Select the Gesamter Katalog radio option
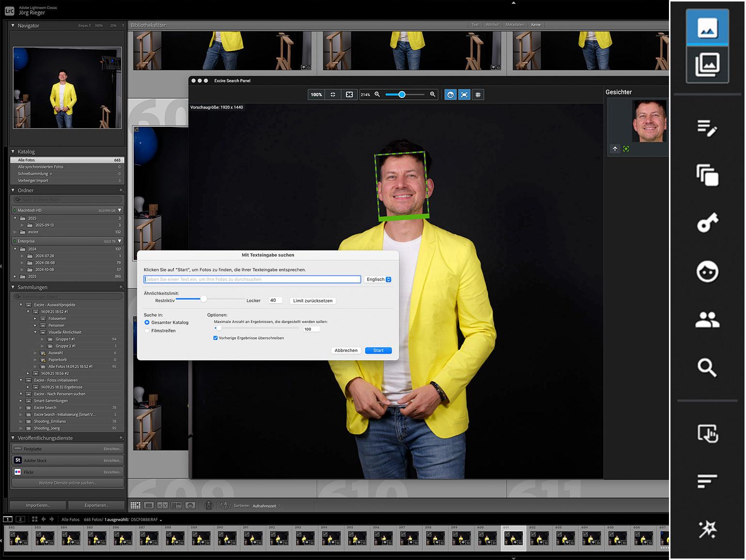The height and width of the screenshot is (560, 746). pos(147,323)
